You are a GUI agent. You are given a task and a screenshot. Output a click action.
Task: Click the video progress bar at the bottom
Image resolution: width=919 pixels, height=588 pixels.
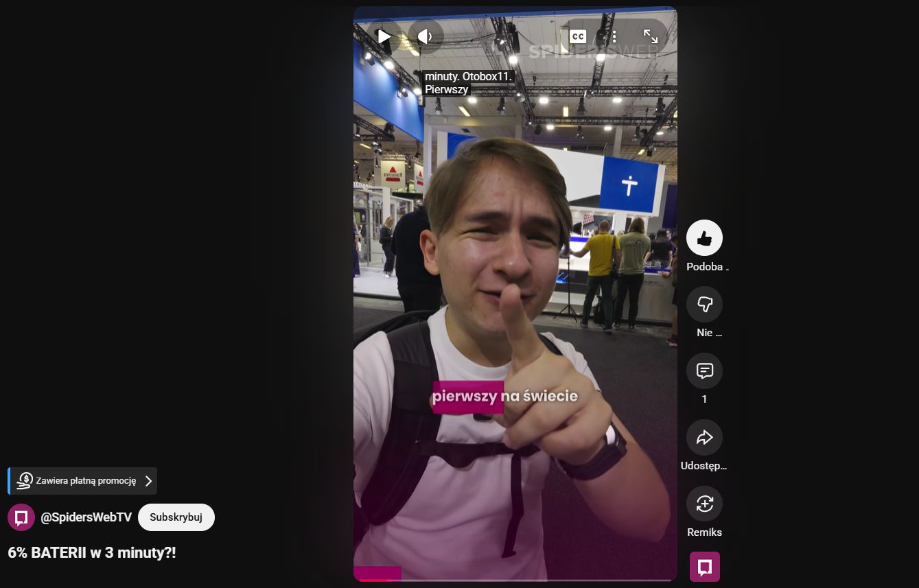click(x=515, y=580)
